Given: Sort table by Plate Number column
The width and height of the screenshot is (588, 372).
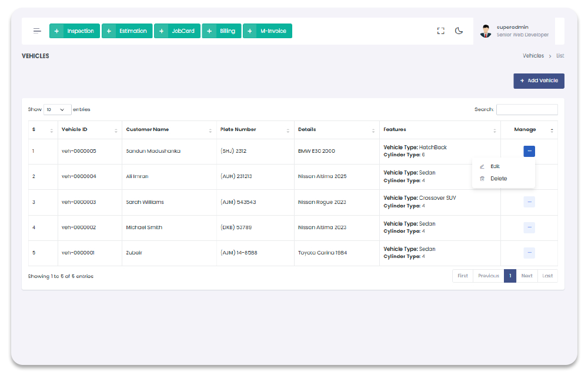Looking at the screenshot, I should [254, 130].
